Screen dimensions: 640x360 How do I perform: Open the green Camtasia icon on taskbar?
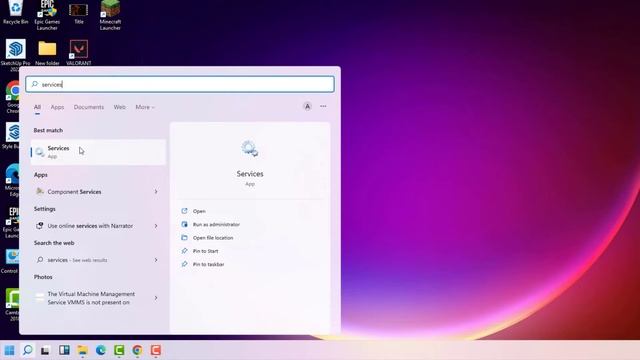pyautogui.click(x=119, y=350)
